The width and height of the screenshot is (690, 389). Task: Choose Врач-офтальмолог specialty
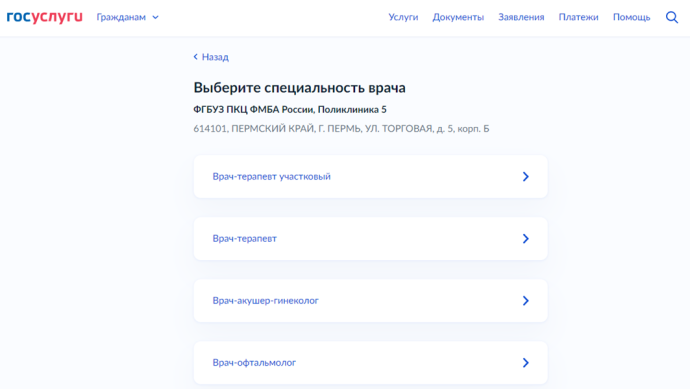371,363
